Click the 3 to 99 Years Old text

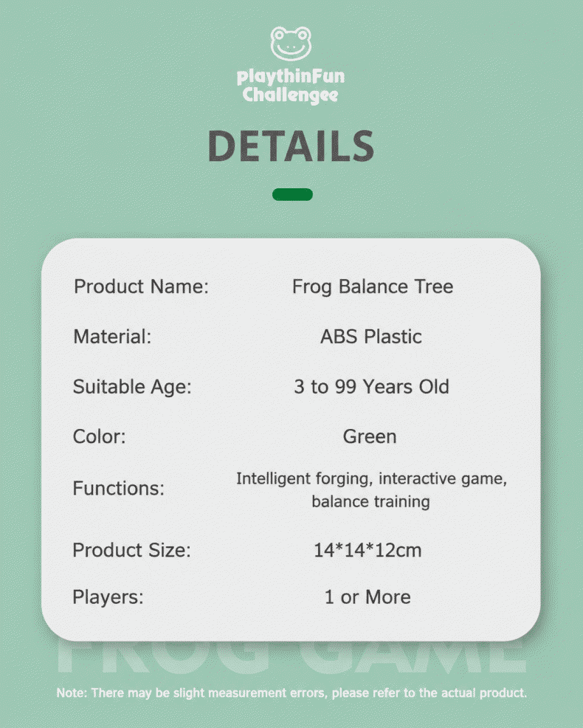(371, 387)
